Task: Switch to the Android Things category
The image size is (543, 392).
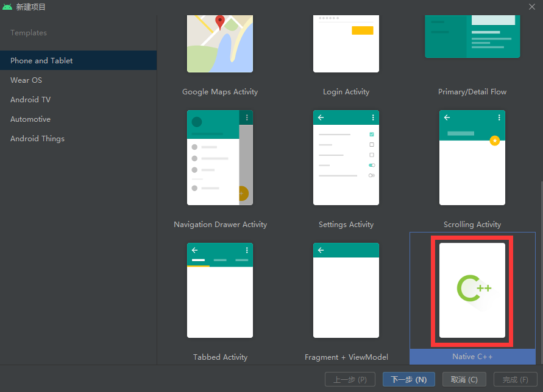Action: coord(37,138)
